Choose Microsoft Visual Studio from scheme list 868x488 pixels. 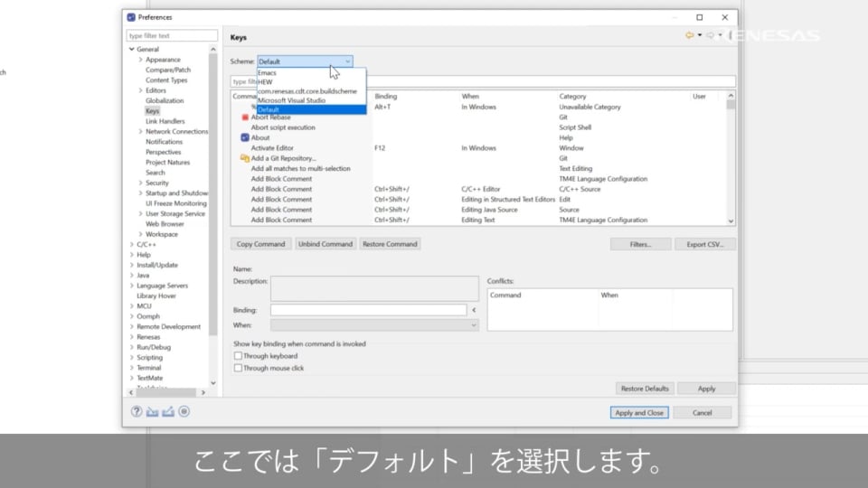pos(291,100)
